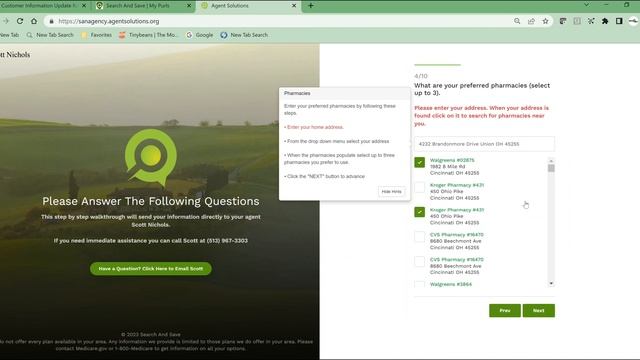Image resolution: width=640 pixels, height=360 pixels.
Task: Open the Google bookmark
Action: click(x=200, y=35)
